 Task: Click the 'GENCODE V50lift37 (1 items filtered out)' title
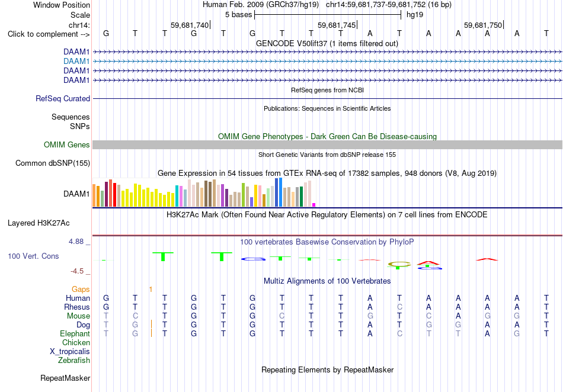tap(327, 44)
